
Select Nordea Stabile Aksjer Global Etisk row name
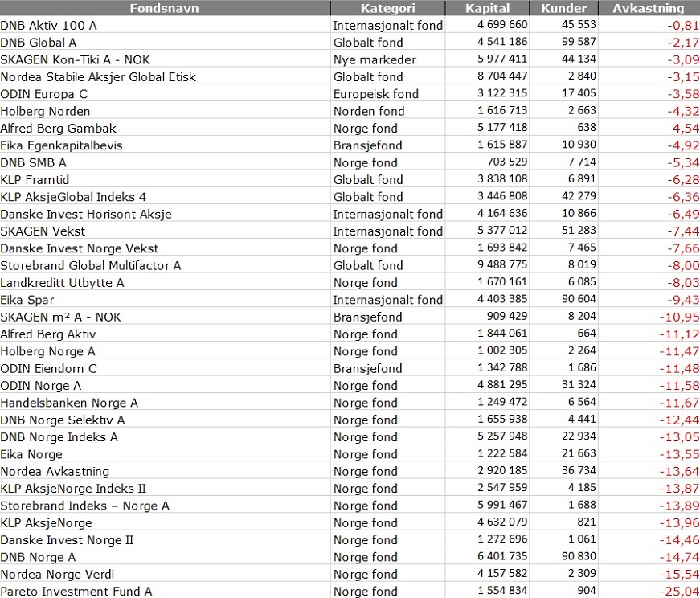(x=98, y=77)
